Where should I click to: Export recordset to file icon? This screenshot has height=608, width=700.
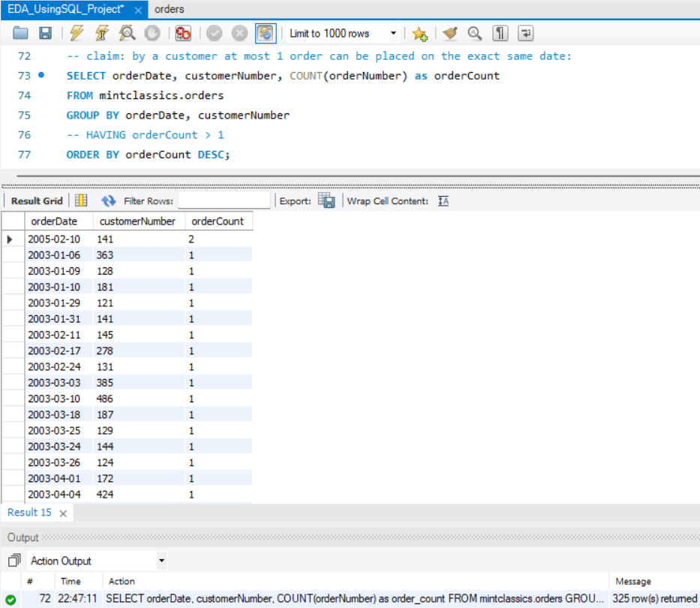click(326, 200)
